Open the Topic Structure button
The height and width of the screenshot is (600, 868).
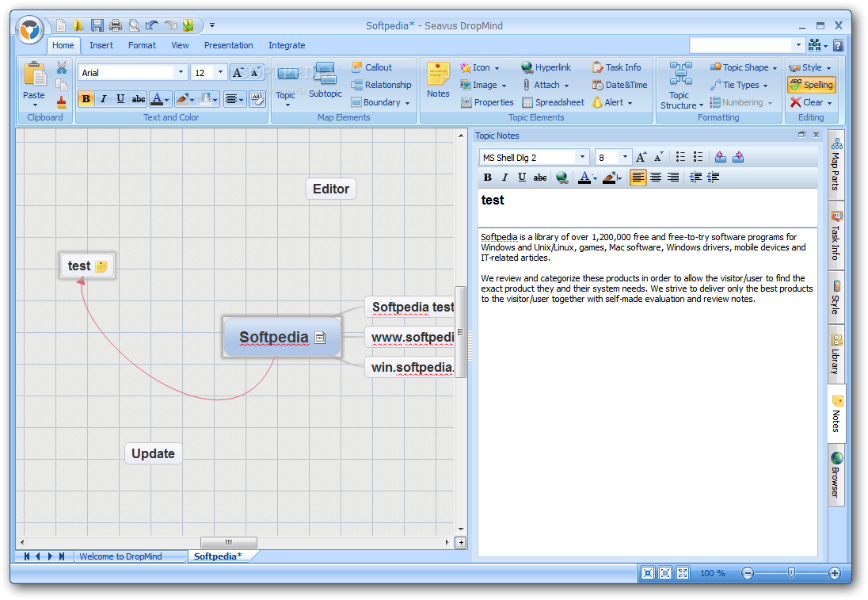(x=681, y=86)
